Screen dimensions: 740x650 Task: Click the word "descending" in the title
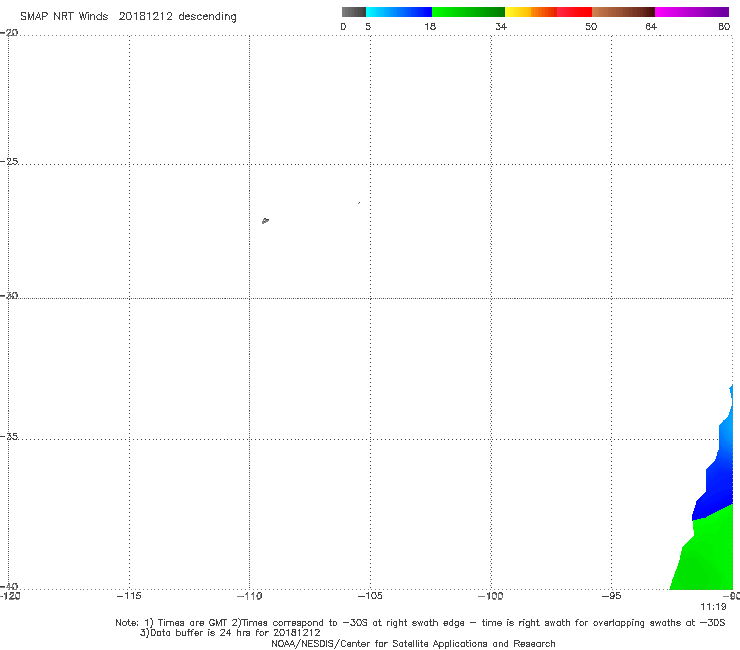[x=207, y=17]
